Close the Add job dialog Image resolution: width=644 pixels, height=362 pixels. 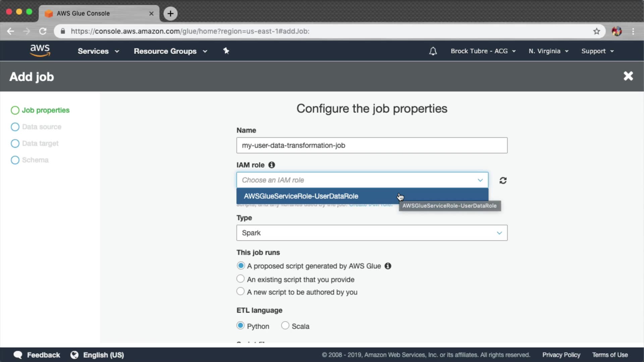coord(628,76)
